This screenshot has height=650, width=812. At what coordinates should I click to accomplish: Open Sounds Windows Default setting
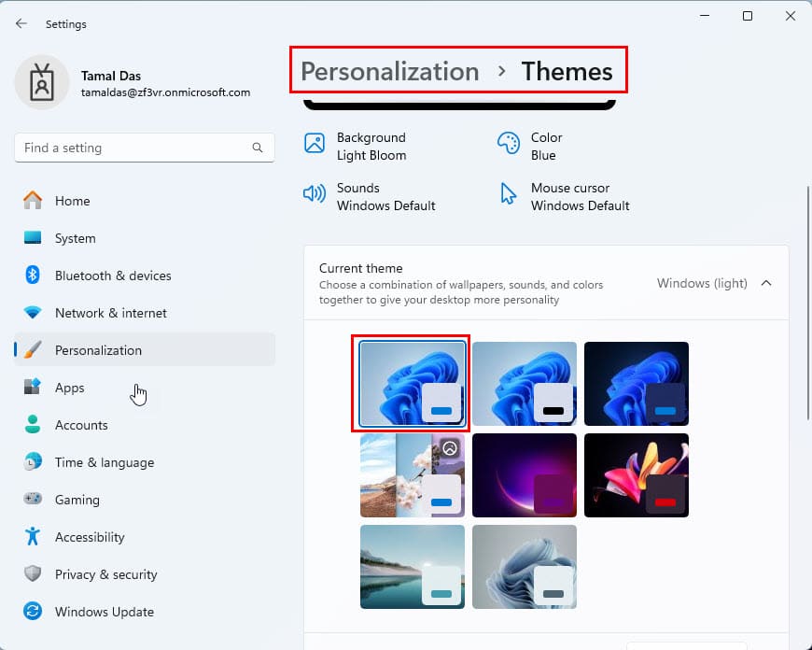click(x=370, y=196)
